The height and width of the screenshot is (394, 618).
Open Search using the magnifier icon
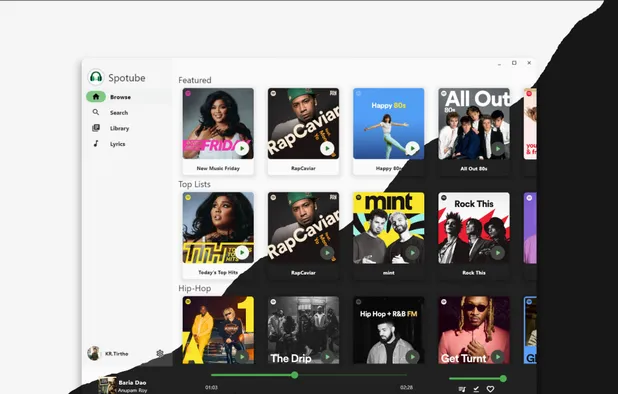(x=96, y=112)
